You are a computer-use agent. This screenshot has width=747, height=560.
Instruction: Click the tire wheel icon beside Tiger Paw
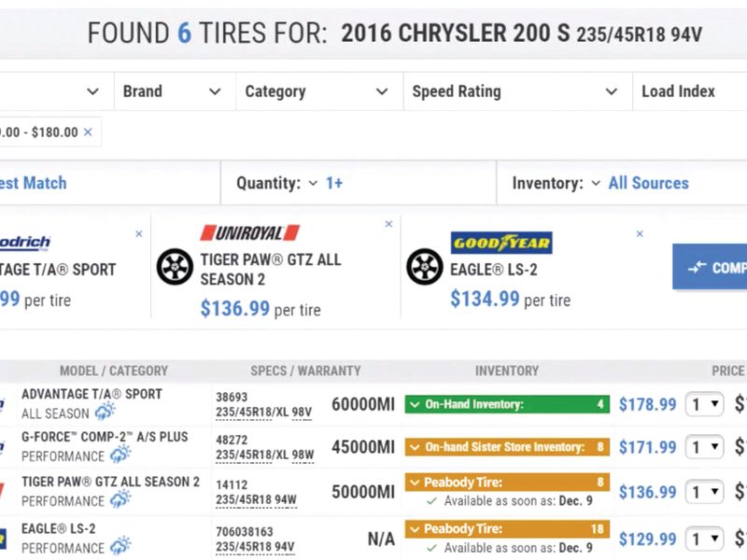175,267
